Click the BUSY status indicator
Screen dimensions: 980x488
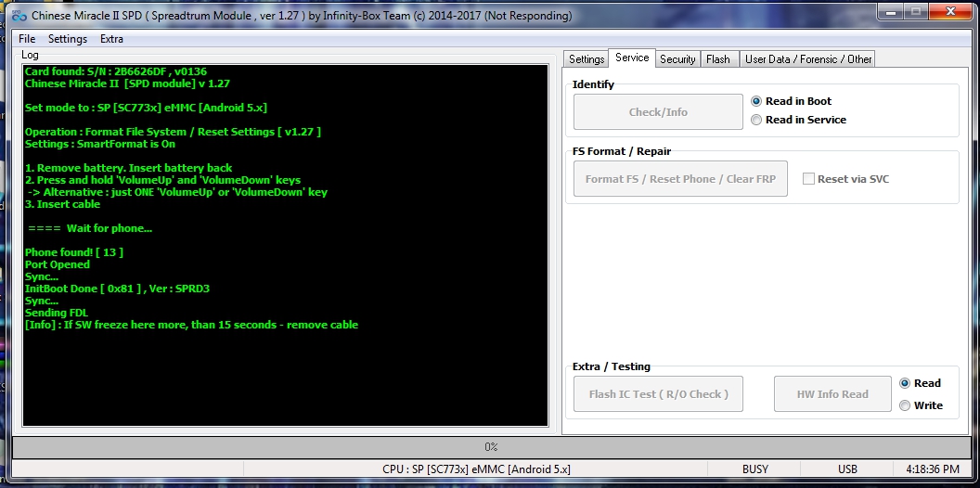[755, 469]
